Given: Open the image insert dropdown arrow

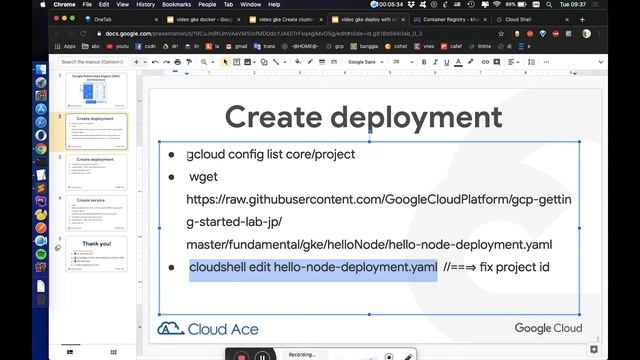Looking at the screenshot, I should coord(254,62).
